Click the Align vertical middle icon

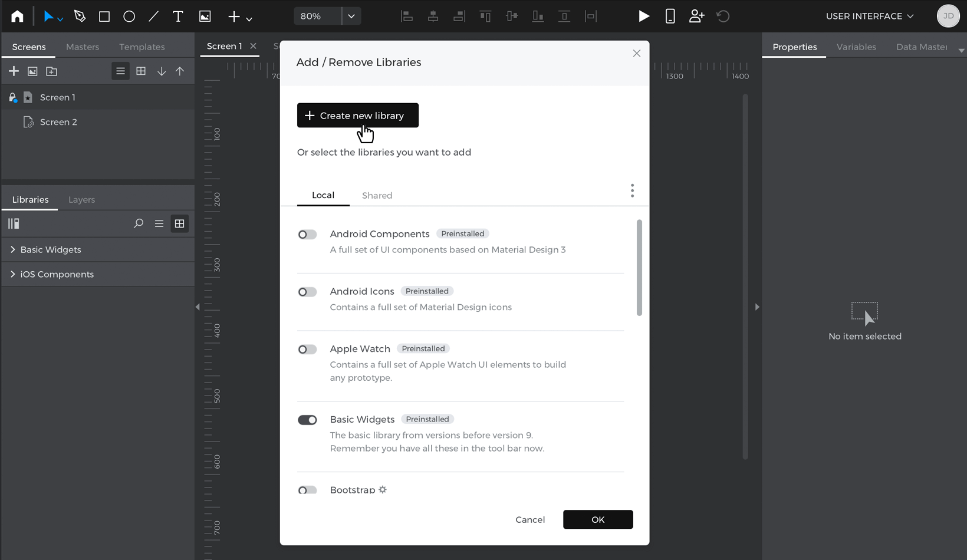pyautogui.click(x=512, y=17)
